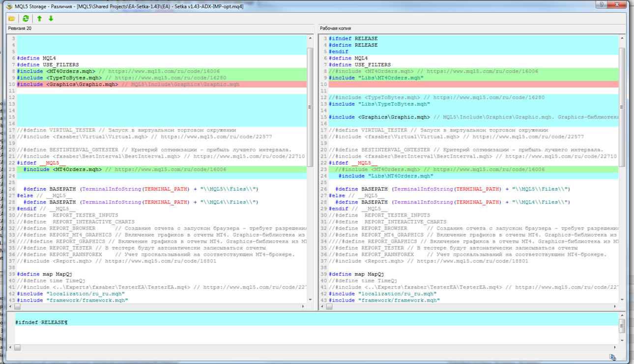Click '#include "Libs\MT4Orders.mqh"' on line 9 of Рабочая копия

pos(376,78)
